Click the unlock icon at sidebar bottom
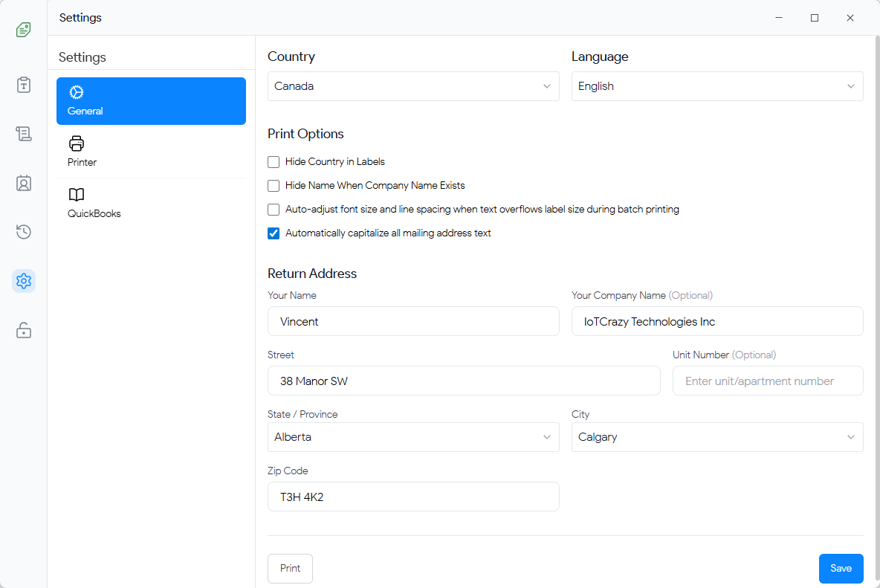 23,330
